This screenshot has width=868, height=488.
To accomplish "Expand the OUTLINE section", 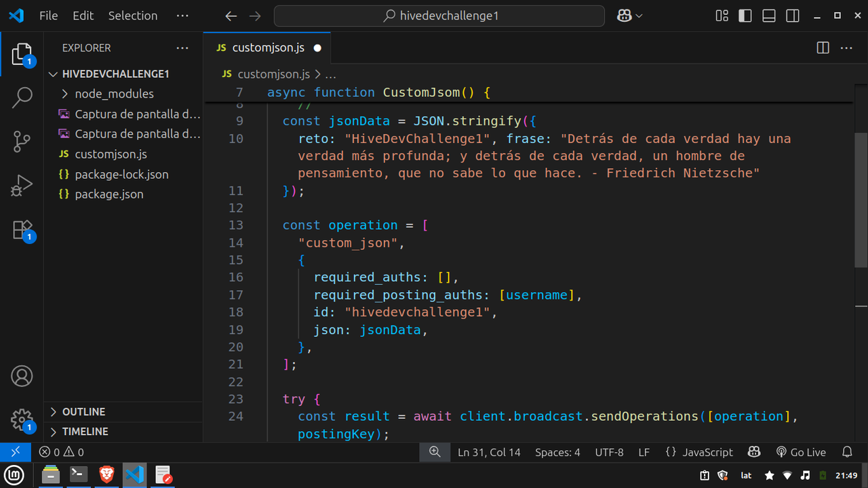I will point(83,412).
